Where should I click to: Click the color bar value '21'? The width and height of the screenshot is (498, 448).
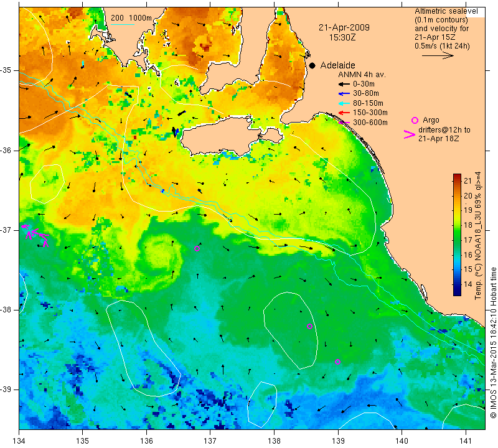click(x=467, y=181)
